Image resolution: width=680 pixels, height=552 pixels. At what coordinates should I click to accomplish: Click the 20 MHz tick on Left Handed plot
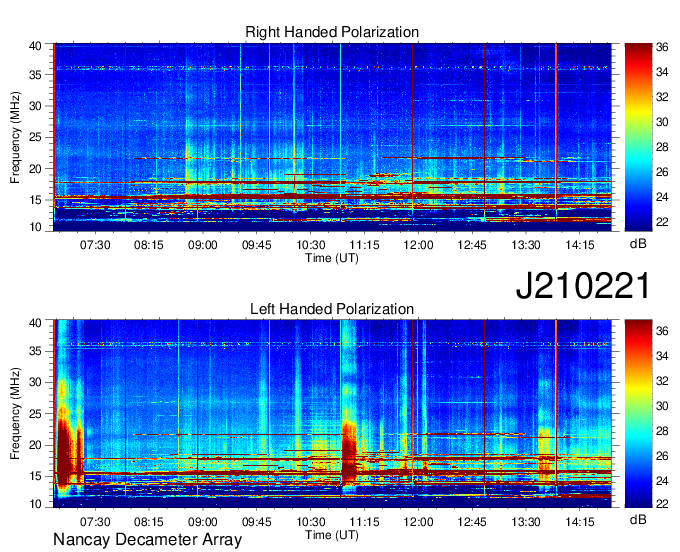(35, 445)
